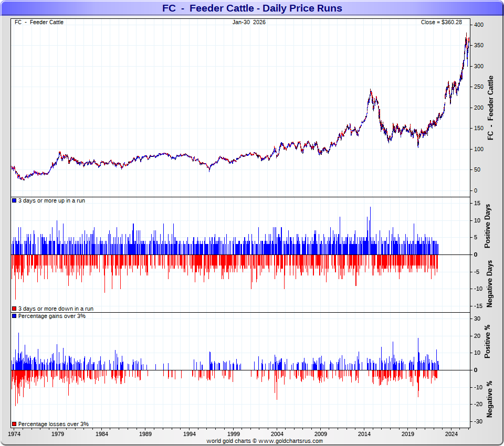Click the '3 days or more down in a run' legend text
The image size is (504, 446).
pyautogui.click(x=56, y=309)
